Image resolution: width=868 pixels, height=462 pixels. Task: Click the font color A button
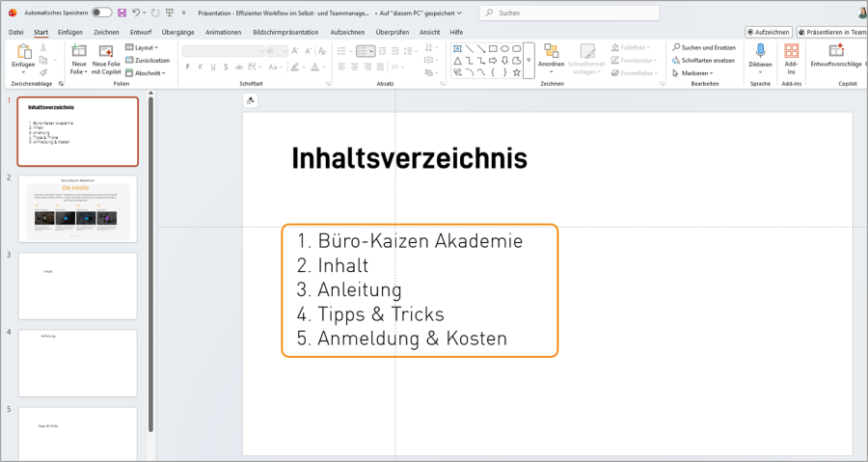click(314, 67)
